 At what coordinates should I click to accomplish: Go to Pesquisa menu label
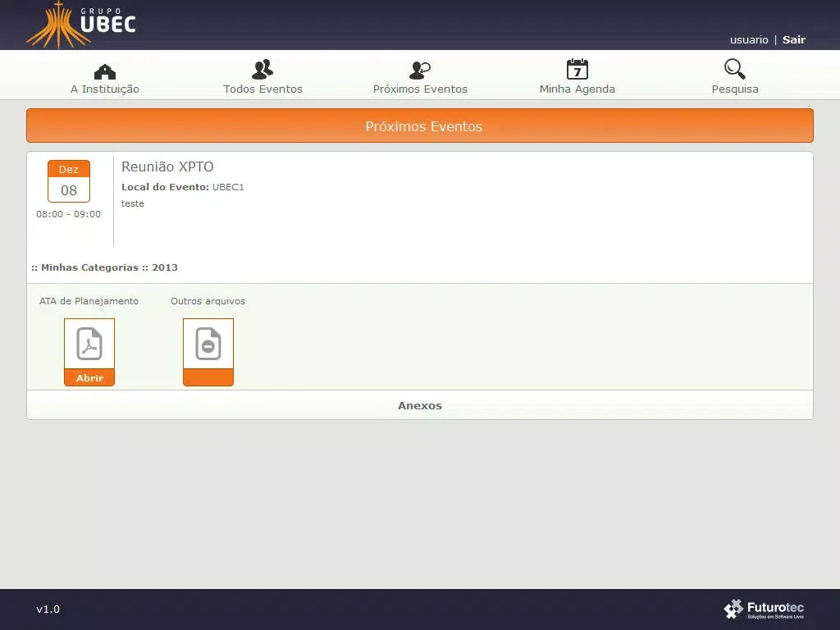click(734, 89)
